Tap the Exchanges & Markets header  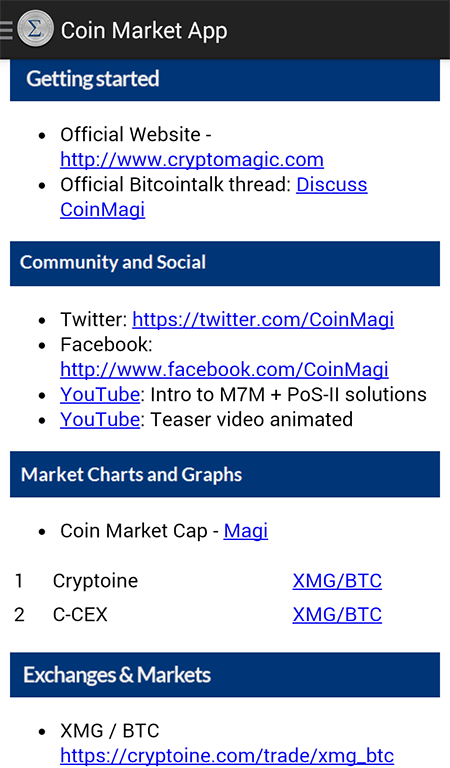(225, 675)
